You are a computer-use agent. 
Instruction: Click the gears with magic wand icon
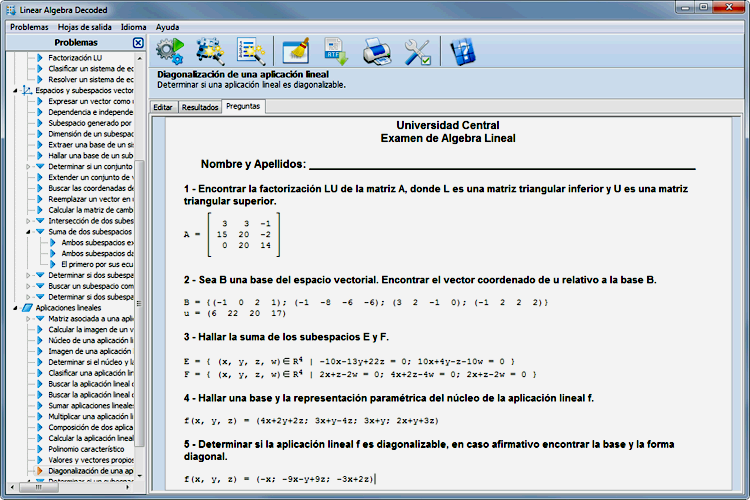(x=210, y=52)
